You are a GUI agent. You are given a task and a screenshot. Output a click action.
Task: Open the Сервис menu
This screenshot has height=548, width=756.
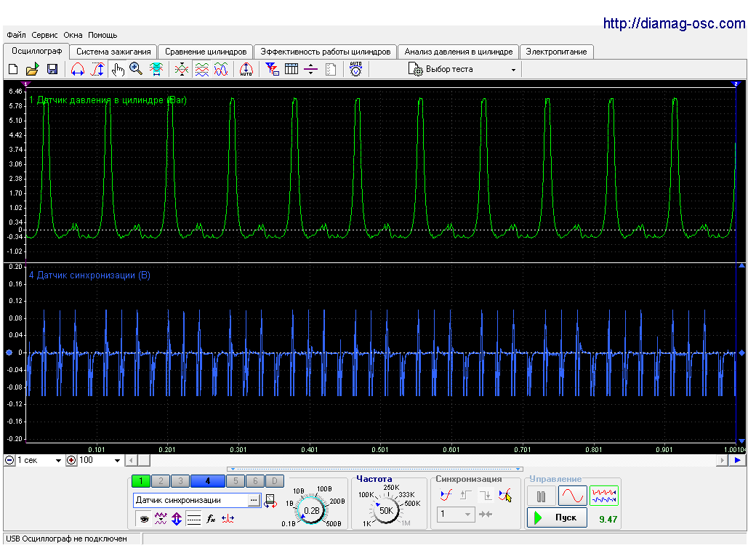click(44, 35)
